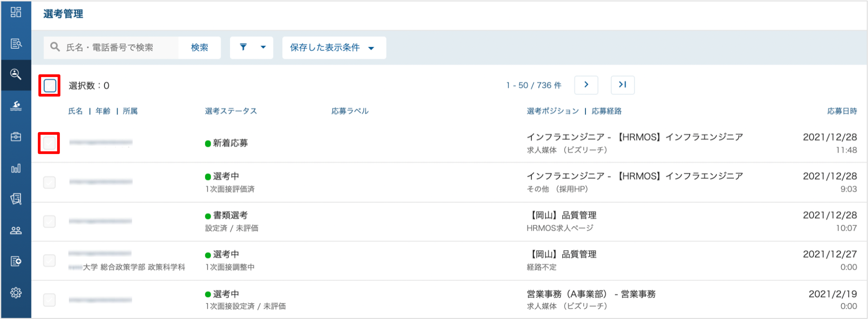Sort by 応募日時 column header

[x=842, y=111]
